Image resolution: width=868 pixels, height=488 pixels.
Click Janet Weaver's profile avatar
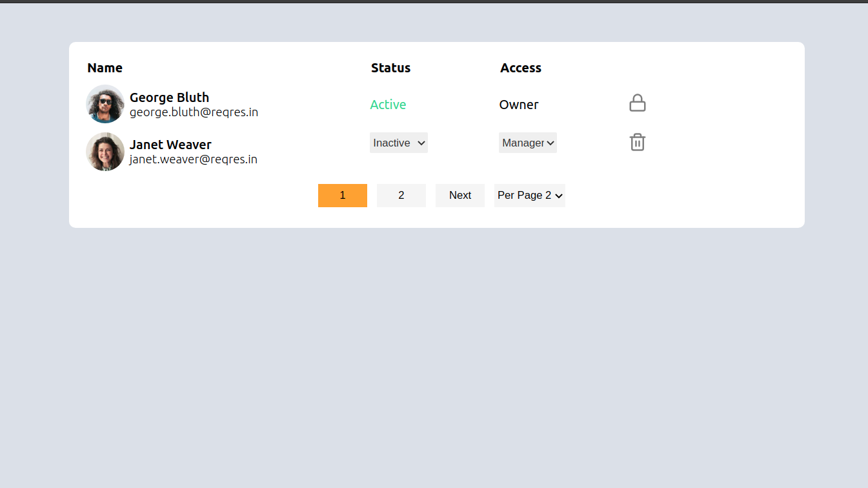tap(105, 152)
